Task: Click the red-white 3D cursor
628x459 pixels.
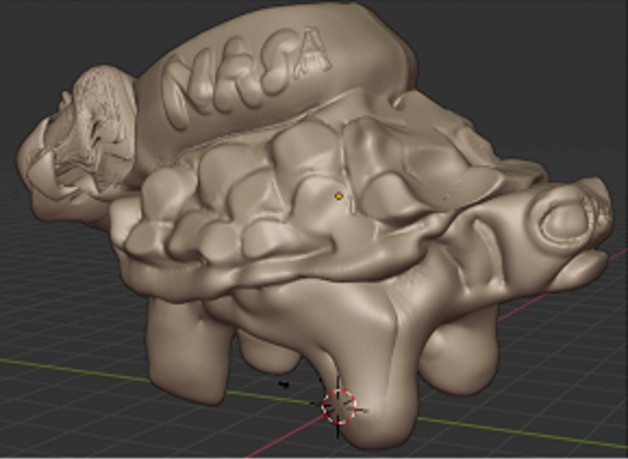Action: pyautogui.click(x=340, y=406)
